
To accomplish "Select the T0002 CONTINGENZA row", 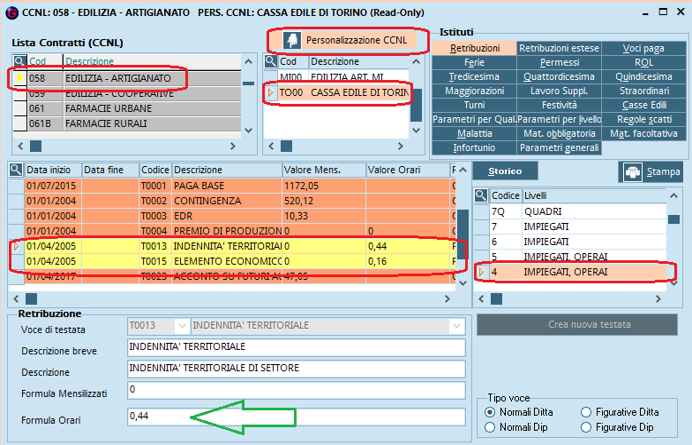I will pyautogui.click(x=232, y=201).
